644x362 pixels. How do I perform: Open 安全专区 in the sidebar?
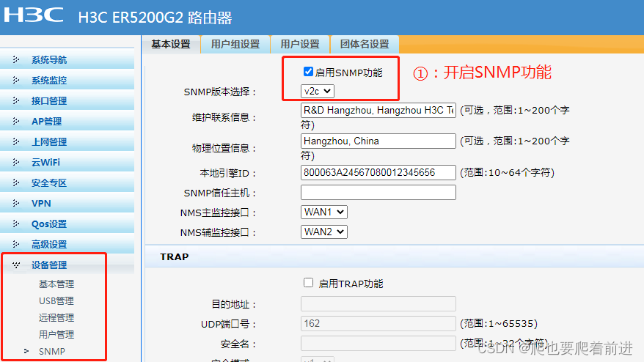pos(49,183)
